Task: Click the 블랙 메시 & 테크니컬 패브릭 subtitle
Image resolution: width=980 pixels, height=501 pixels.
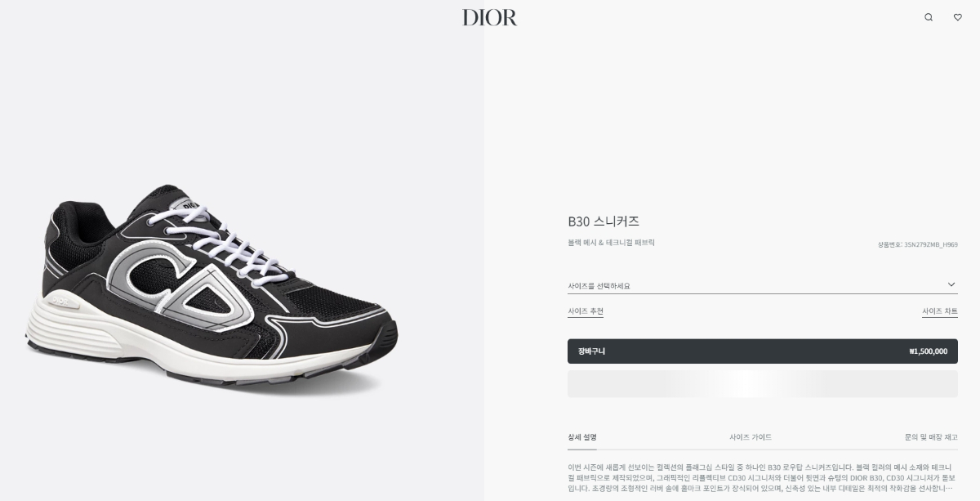Action: pyautogui.click(x=611, y=243)
